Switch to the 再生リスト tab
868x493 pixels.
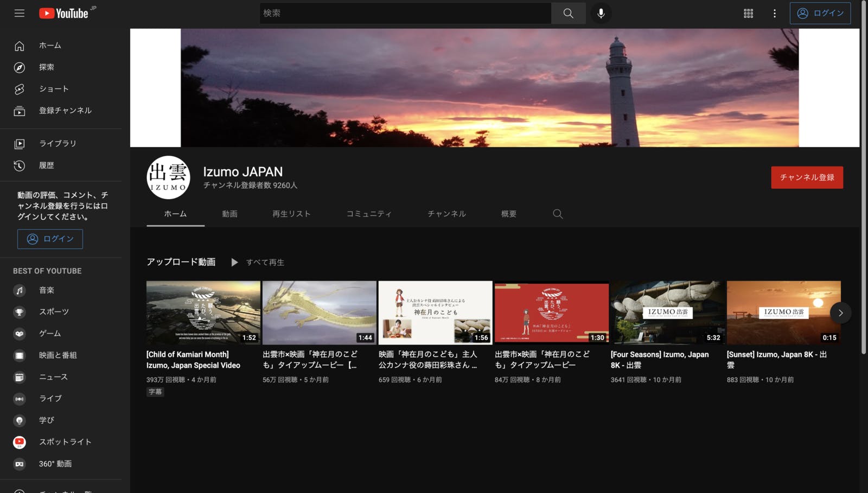291,214
